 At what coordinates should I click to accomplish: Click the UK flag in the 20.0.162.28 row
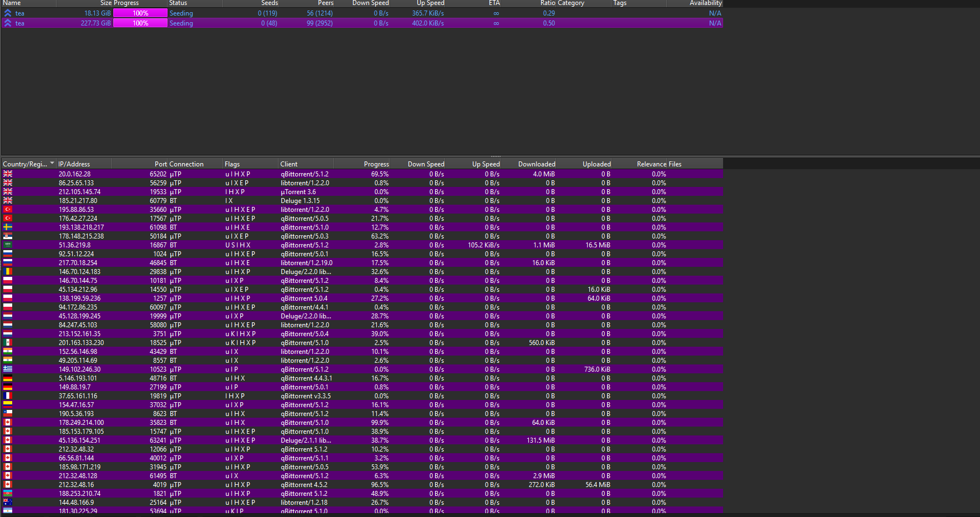(x=8, y=174)
